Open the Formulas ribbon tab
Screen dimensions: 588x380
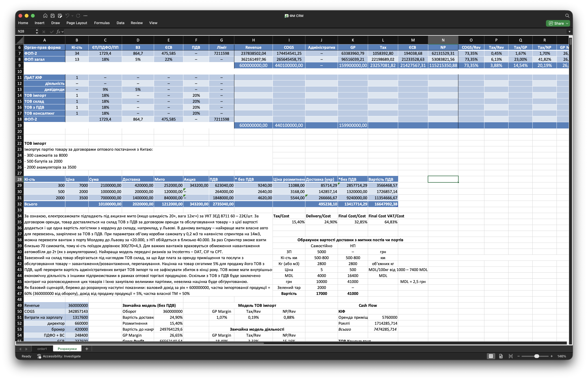tap(102, 23)
